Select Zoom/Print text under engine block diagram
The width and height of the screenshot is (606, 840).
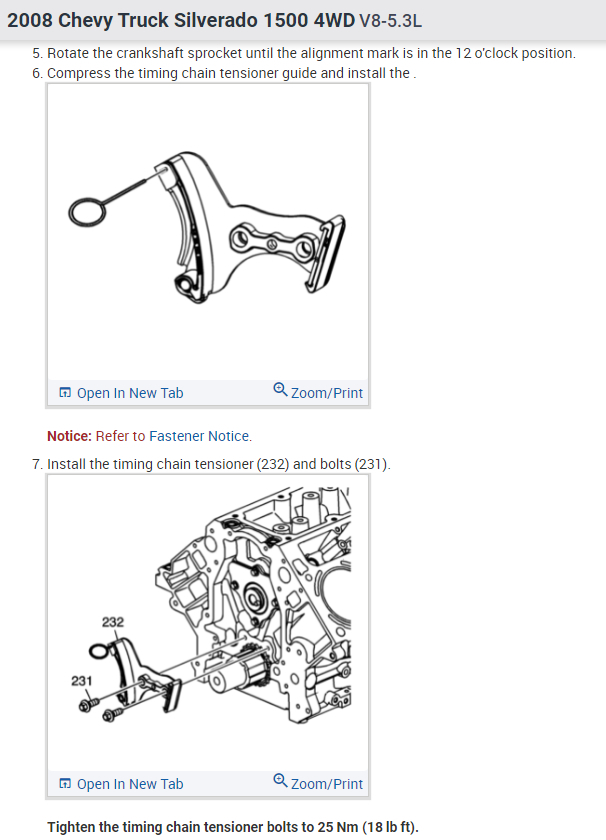pos(327,784)
